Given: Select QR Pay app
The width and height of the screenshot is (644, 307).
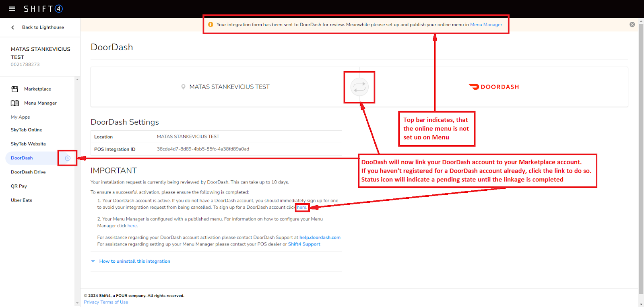Looking at the screenshot, I should [19, 186].
